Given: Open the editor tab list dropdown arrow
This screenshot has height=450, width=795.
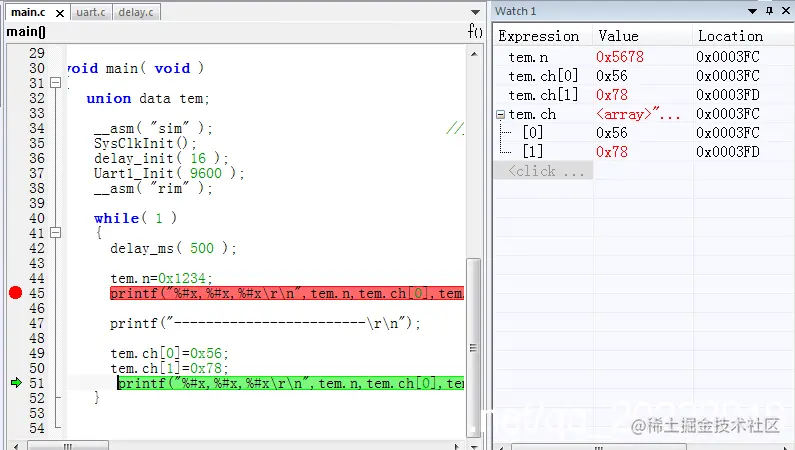Looking at the screenshot, I should [475, 12].
